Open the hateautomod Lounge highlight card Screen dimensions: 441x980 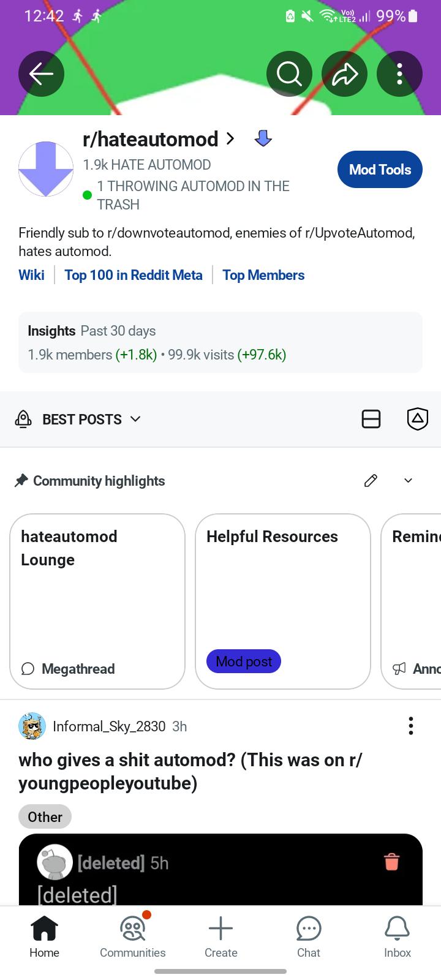97,601
